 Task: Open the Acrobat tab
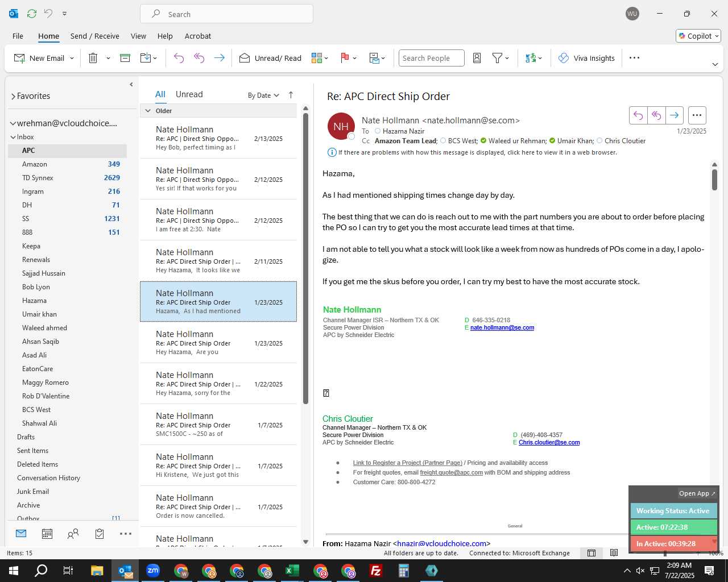(198, 36)
